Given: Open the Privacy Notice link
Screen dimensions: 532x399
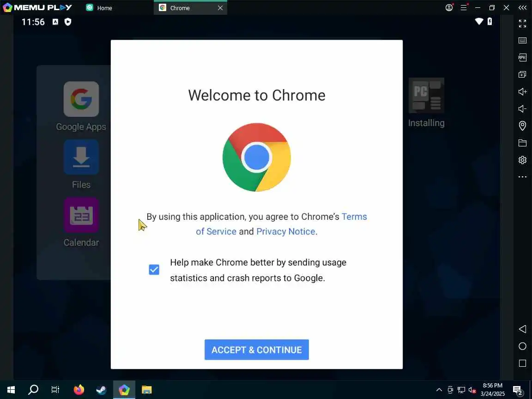Looking at the screenshot, I should 286,231.
